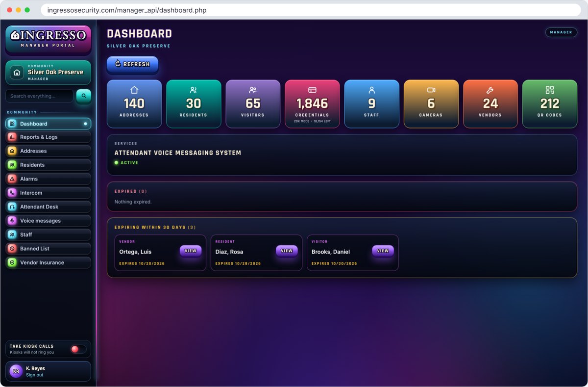Screen dimensions: 588x387
Task: Open Reports & Logs from the sidebar
Action: pos(48,137)
